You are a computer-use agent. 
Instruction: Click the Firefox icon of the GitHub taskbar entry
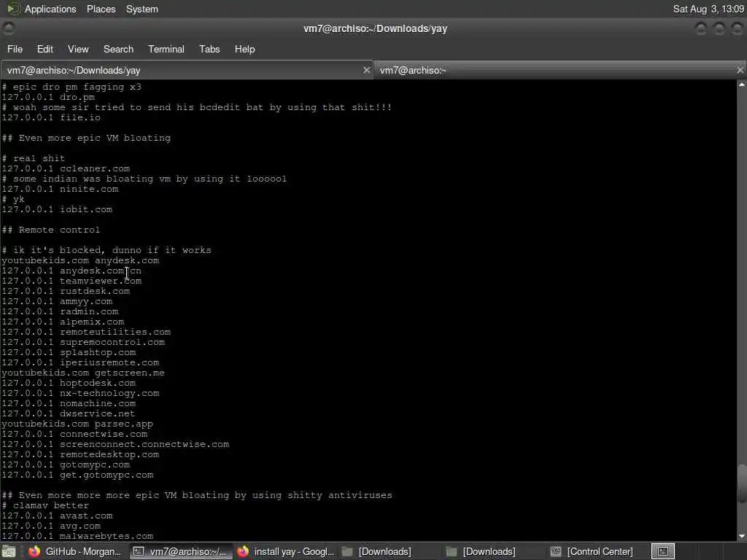tap(34, 551)
